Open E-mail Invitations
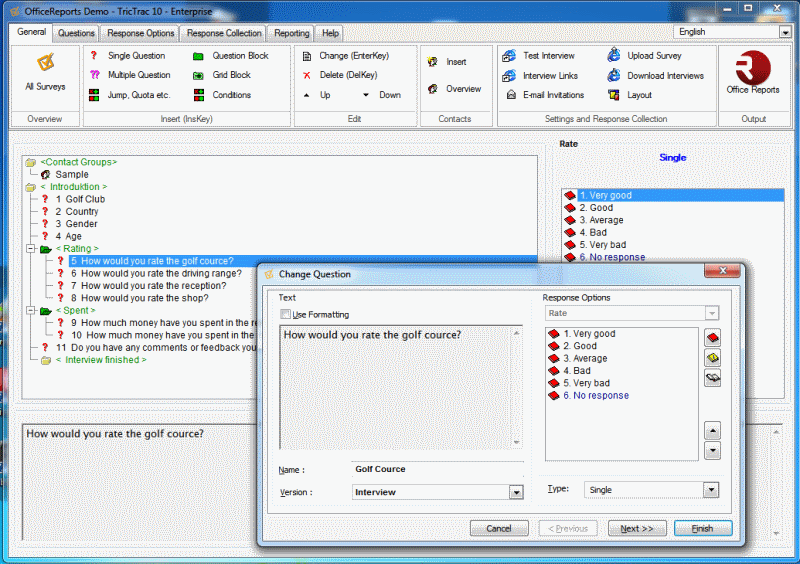The height and width of the screenshot is (564, 800). 544,95
